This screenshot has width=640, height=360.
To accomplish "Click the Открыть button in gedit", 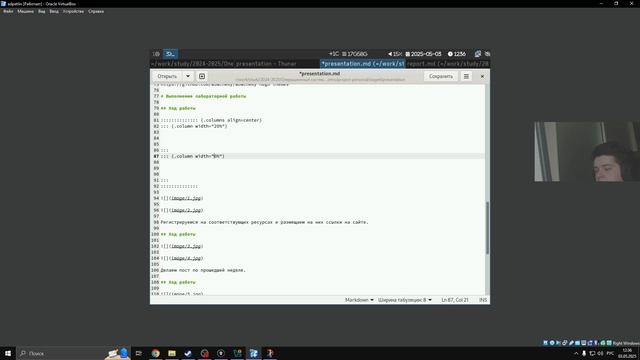I will [167, 76].
